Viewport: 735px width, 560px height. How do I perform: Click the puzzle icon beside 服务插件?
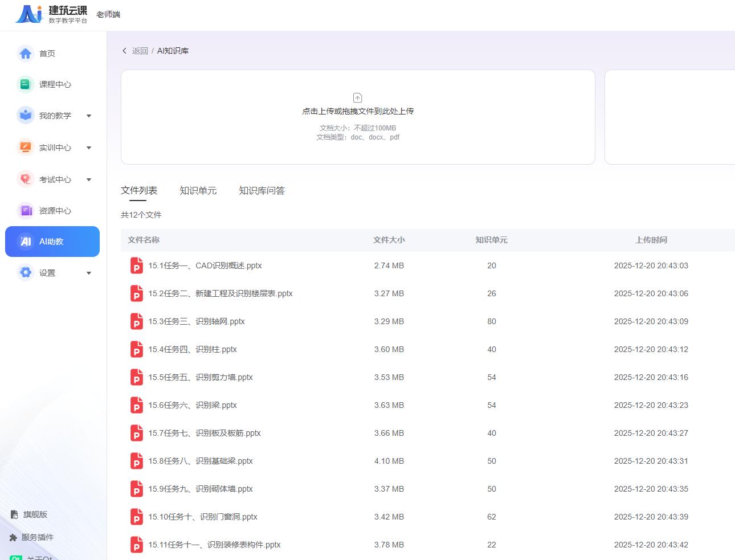[x=14, y=537]
